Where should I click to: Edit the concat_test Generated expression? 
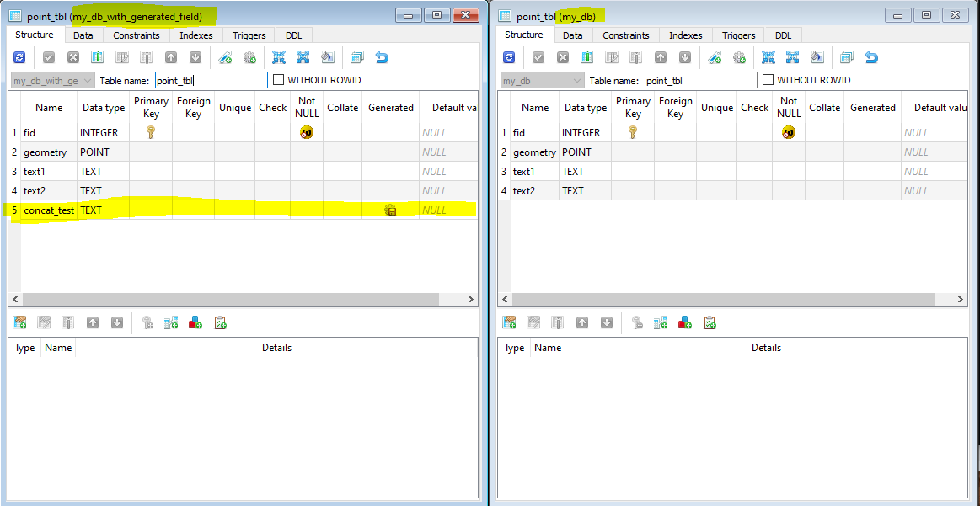coord(390,210)
